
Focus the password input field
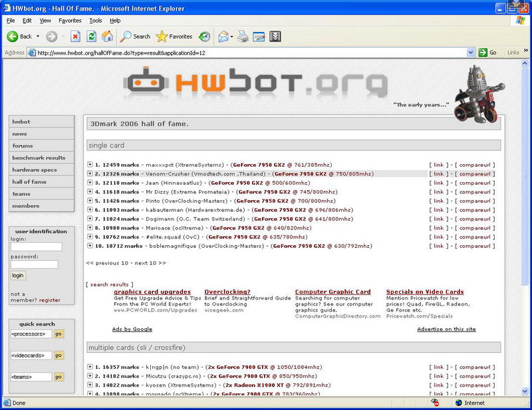click(x=35, y=264)
